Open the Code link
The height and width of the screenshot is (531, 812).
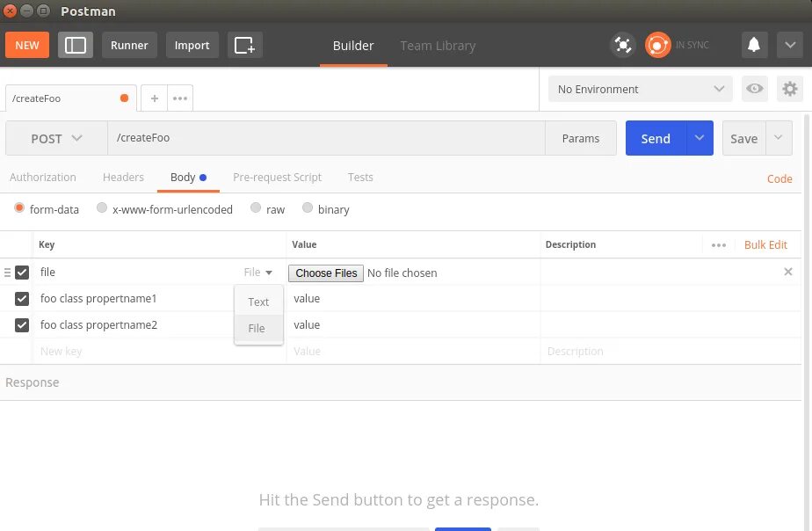[779, 178]
